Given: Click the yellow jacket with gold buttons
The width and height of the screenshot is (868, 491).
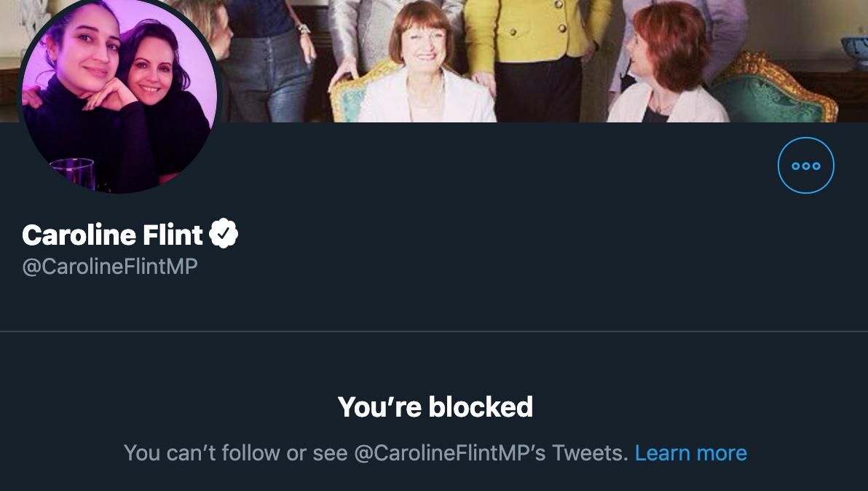Looking at the screenshot, I should pyautogui.click(x=534, y=31).
